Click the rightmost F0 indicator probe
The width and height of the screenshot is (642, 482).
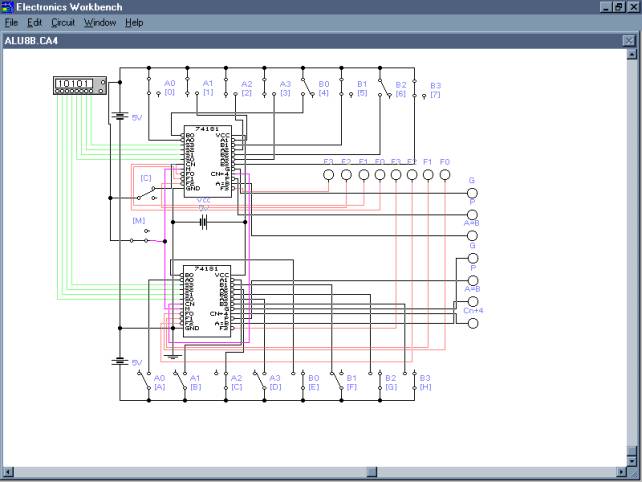click(445, 174)
